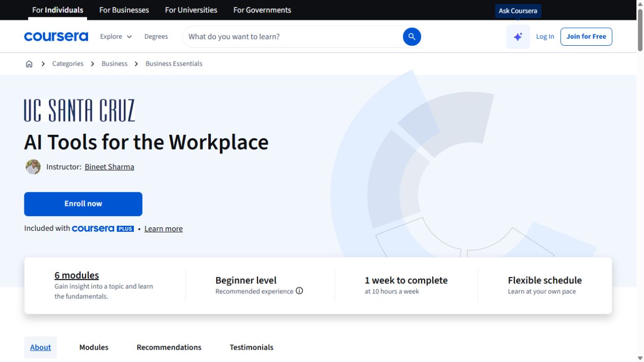Open the 6 modules link
This screenshot has width=644, height=362.
point(76,275)
